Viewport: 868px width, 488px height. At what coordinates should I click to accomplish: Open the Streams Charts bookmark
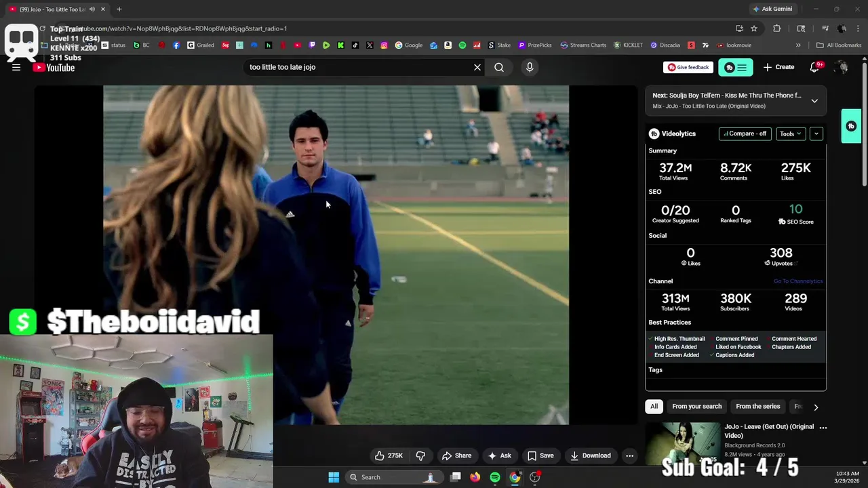pos(583,45)
